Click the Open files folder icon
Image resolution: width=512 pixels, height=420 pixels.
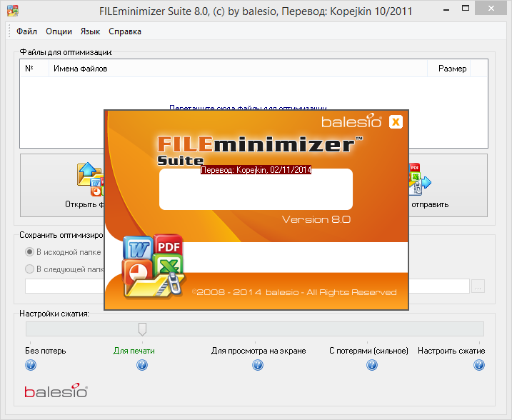tap(91, 179)
